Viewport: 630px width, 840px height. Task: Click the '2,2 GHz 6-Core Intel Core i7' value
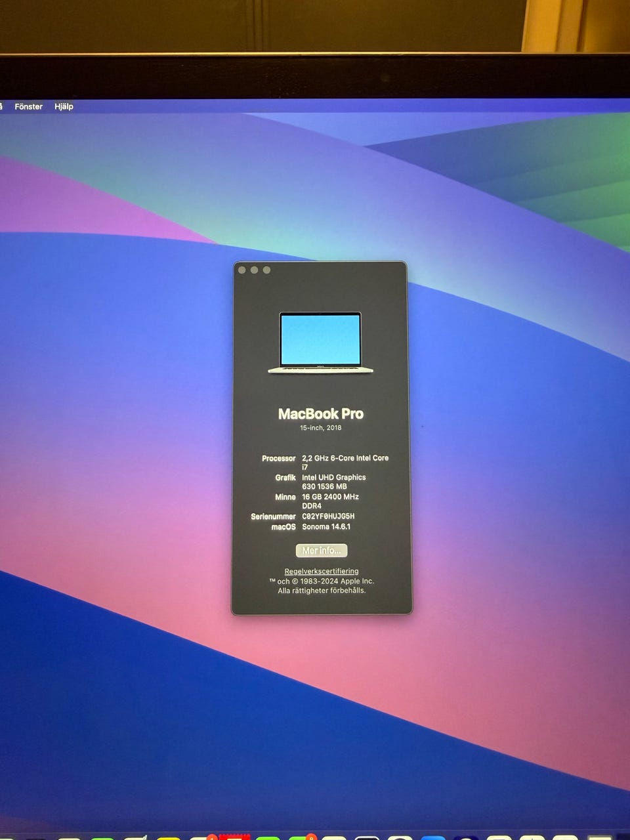tap(345, 463)
